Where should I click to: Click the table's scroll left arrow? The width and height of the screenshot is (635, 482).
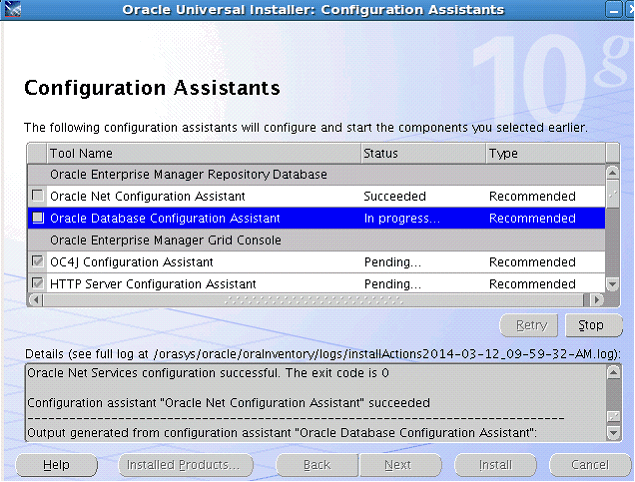click(37, 299)
